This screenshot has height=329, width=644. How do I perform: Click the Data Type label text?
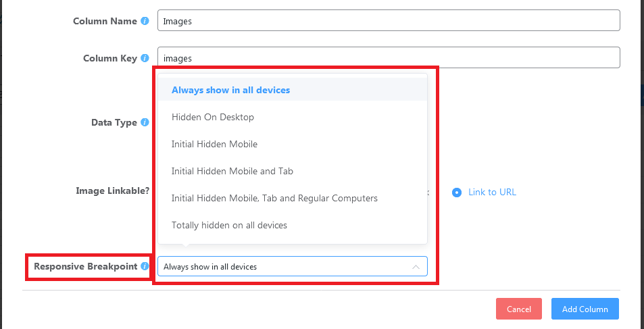click(x=114, y=123)
